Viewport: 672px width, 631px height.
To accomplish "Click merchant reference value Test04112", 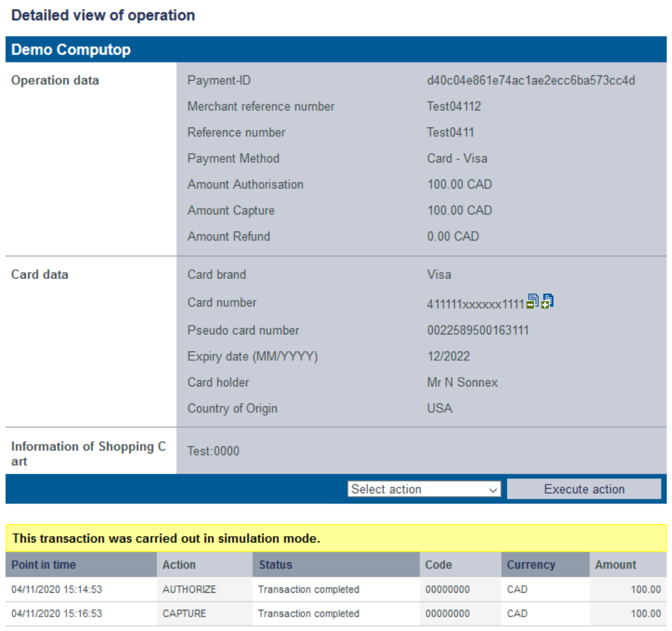I will coord(454,106).
